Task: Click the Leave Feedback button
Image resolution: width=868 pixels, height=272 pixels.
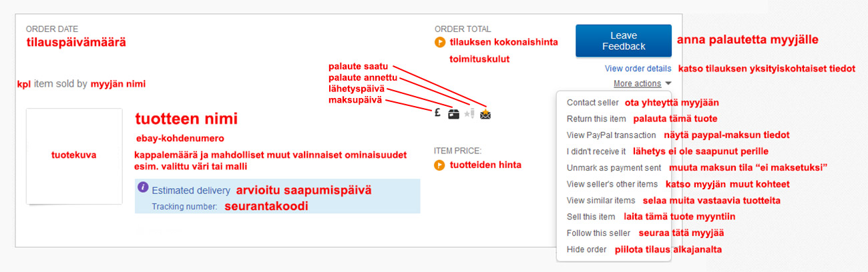Action: click(x=624, y=41)
